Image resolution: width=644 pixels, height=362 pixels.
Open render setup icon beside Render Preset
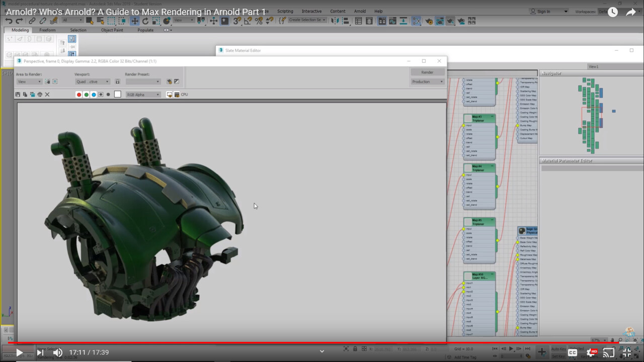[170, 81]
